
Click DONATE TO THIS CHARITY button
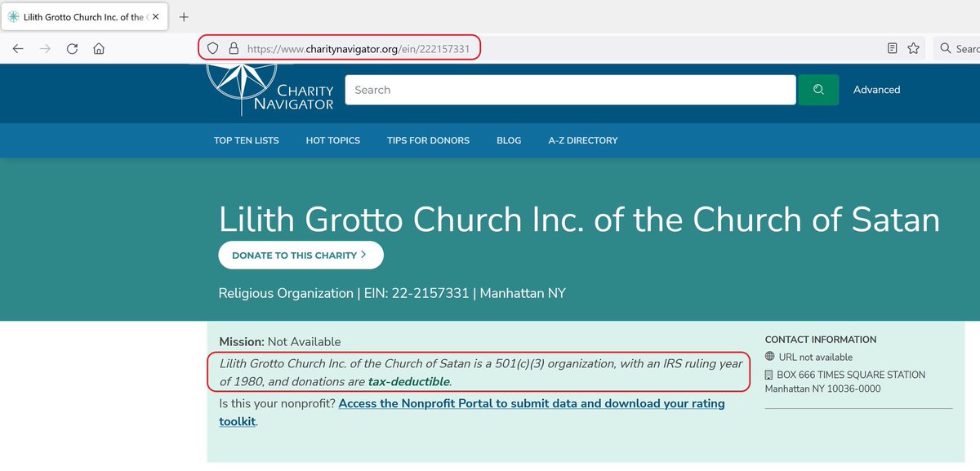tap(301, 255)
